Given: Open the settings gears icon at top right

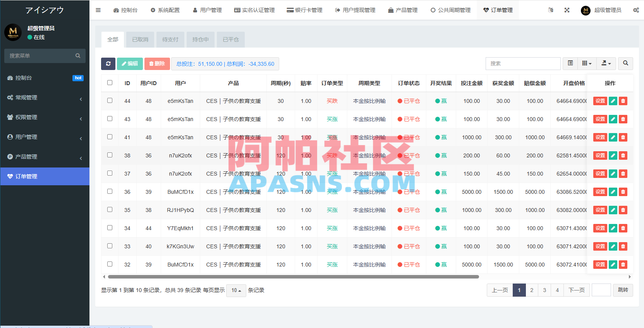Looking at the screenshot, I should [x=636, y=10].
